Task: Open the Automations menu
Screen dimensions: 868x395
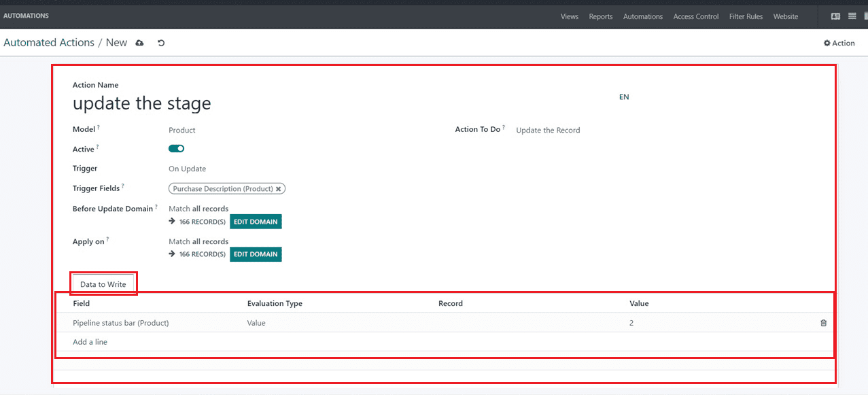Action: (642, 16)
